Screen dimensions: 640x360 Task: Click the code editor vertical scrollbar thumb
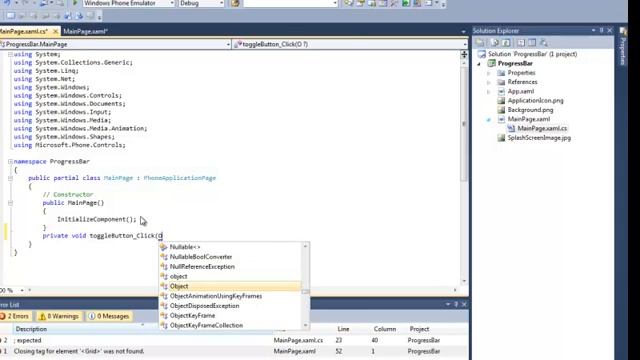[x=464, y=123]
